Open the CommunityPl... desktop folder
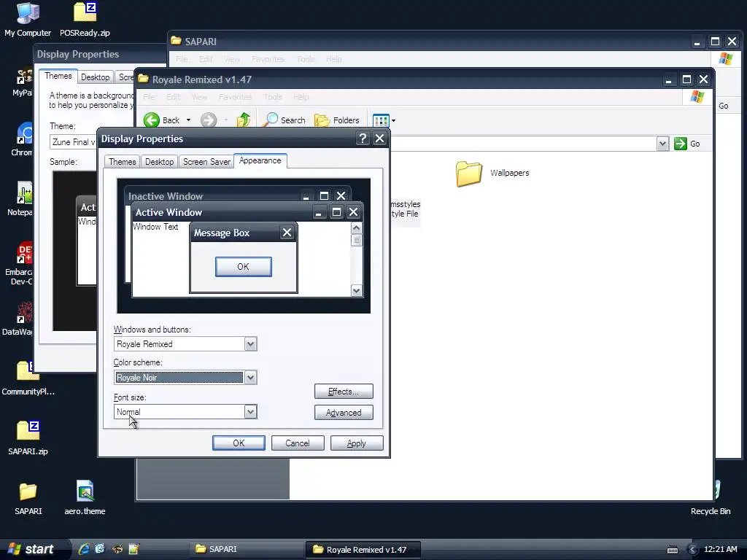The height and width of the screenshot is (560, 747). tap(28, 378)
